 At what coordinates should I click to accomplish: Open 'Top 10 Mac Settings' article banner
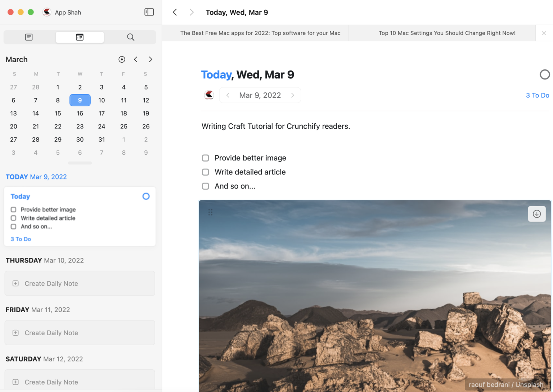pos(447,33)
